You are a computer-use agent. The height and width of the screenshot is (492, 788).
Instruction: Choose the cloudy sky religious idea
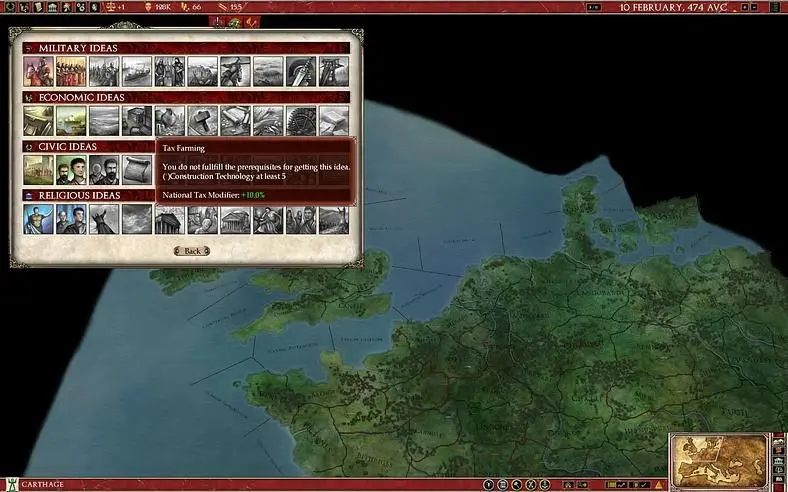point(137,219)
